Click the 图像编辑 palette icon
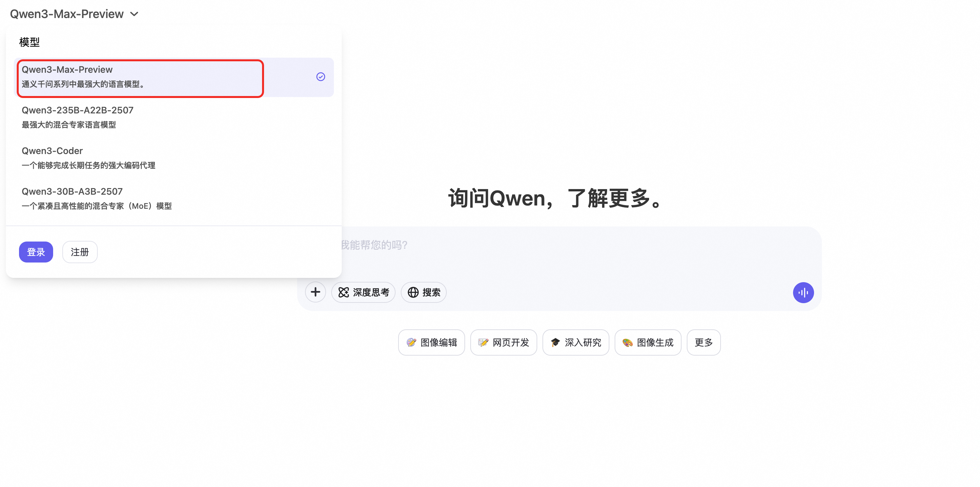The height and width of the screenshot is (487, 980). 411,342
